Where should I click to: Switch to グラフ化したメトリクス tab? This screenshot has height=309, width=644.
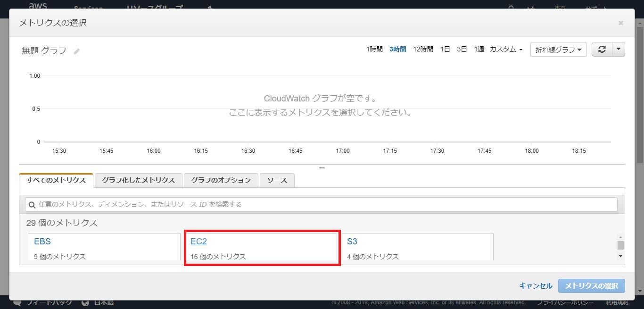coord(138,180)
